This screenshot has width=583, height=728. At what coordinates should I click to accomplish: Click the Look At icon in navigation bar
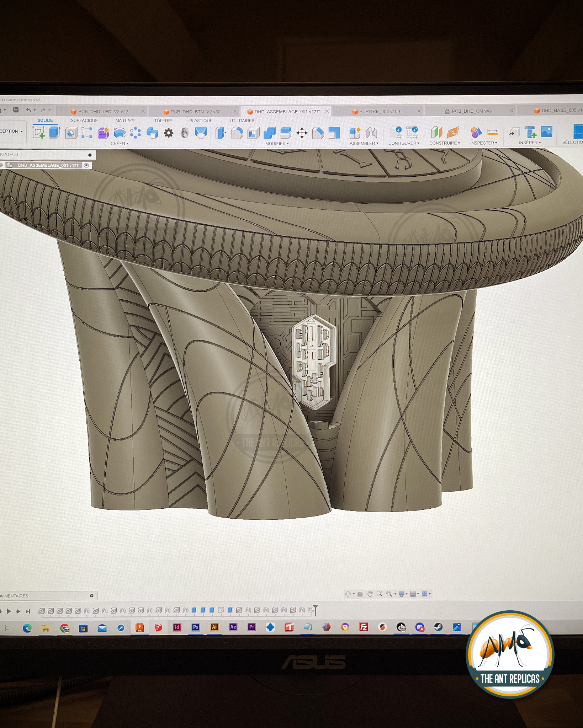(360, 594)
